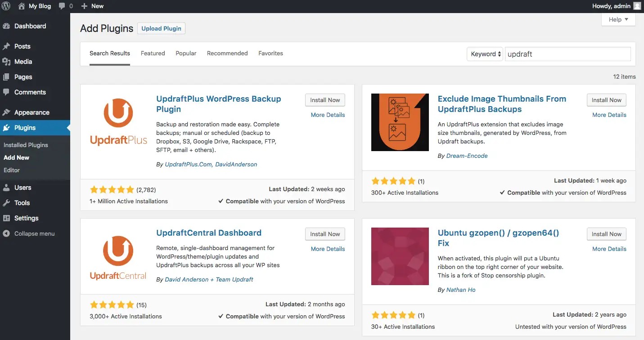
Task: Switch to the Featured tab
Action: coord(153,53)
